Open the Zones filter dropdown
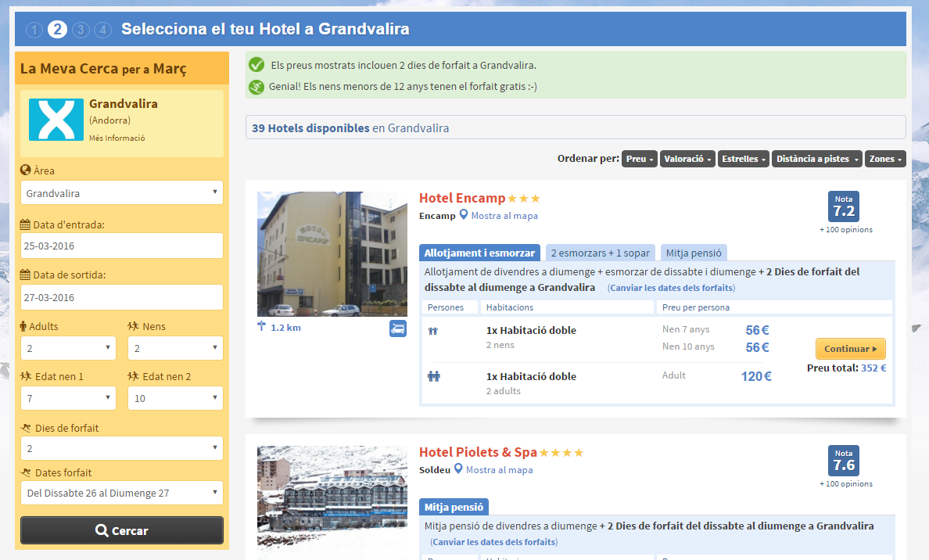 pyautogui.click(x=885, y=159)
